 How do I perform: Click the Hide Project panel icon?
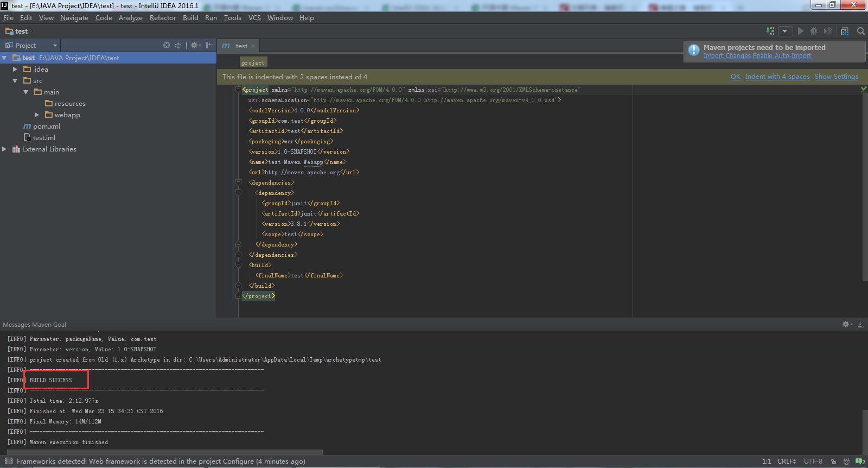[209, 45]
